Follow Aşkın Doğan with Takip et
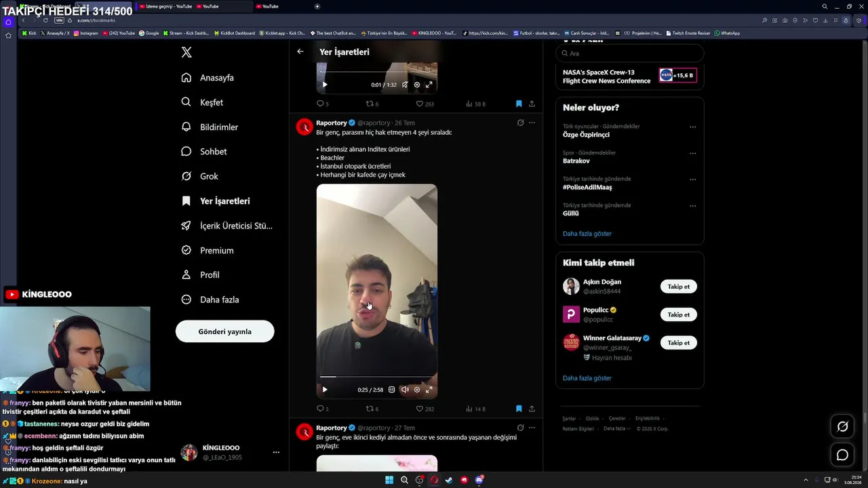 (678, 287)
